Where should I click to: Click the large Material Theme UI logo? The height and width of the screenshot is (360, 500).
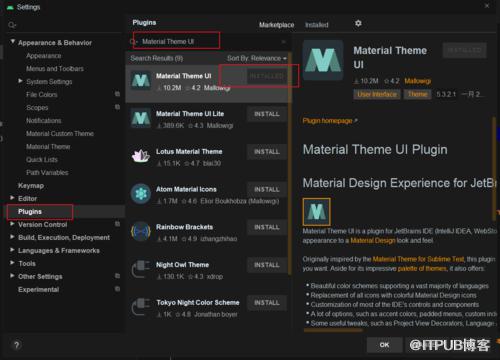pyautogui.click(x=323, y=60)
